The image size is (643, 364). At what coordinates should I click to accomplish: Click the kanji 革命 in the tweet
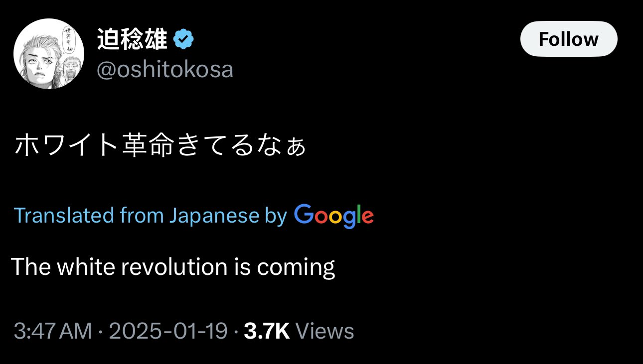pyautogui.click(x=148, y=146)
